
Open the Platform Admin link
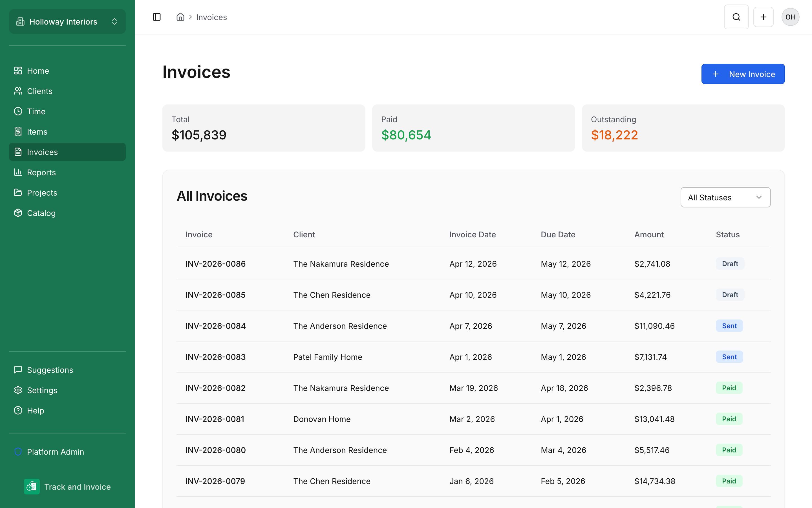click(x=67, y=452)
